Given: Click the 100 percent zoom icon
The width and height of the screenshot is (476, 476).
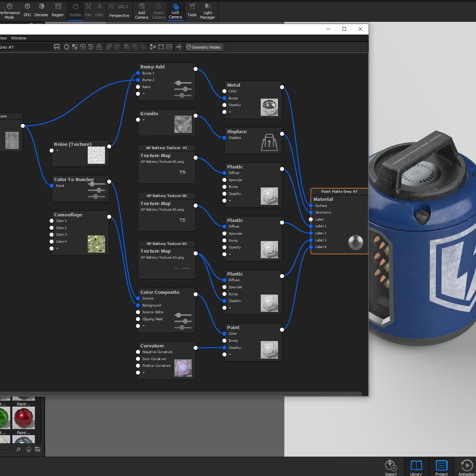Looking at the screenshot, I should [x=169, y=47].
